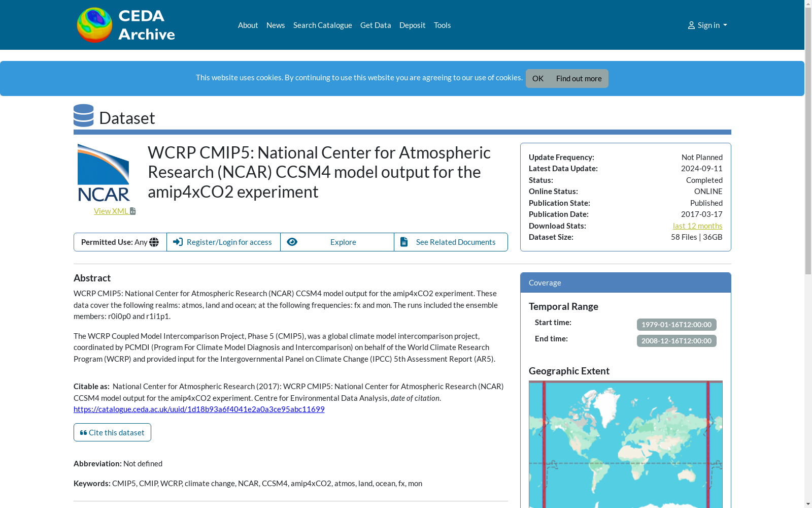Go to Search Catalogue
Viewport: 812px width, 508px height.
click(323, 25)
